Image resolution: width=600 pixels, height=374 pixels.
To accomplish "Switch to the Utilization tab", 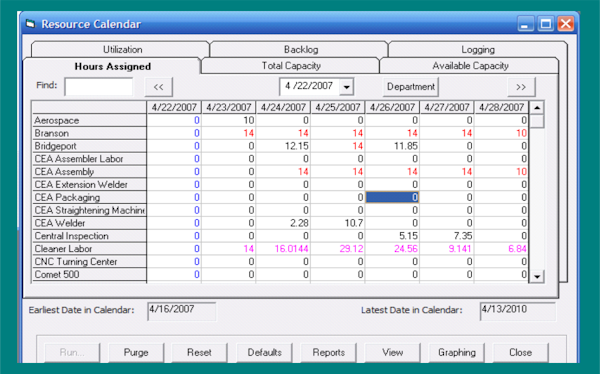I will (x=121, y=49).
